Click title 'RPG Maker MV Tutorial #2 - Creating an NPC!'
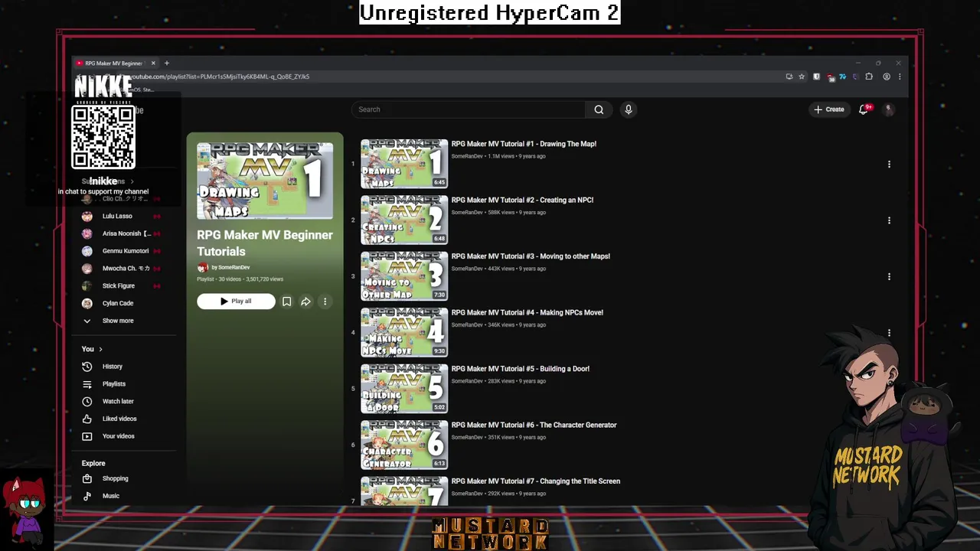Viewport: 980px width, 551px height. point(522,201)
